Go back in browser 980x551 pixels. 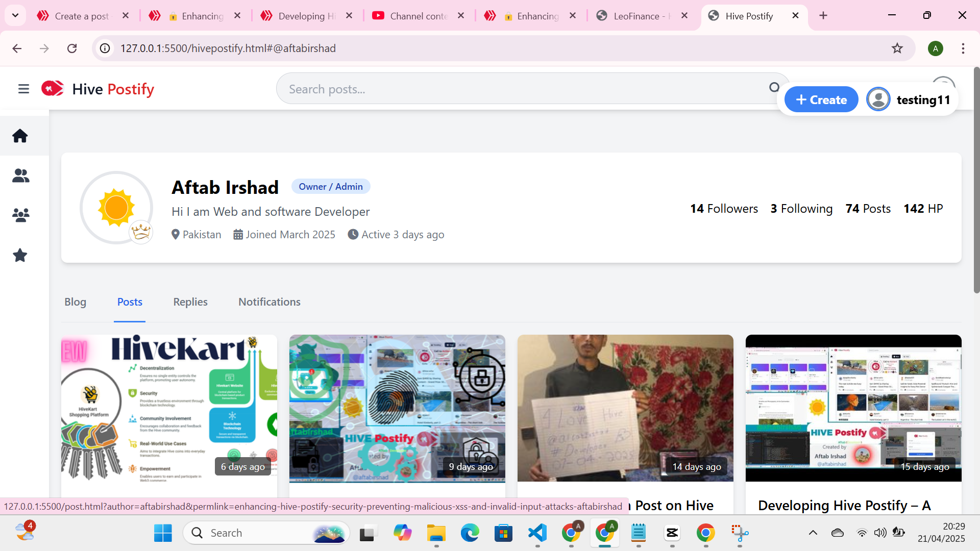17,48
